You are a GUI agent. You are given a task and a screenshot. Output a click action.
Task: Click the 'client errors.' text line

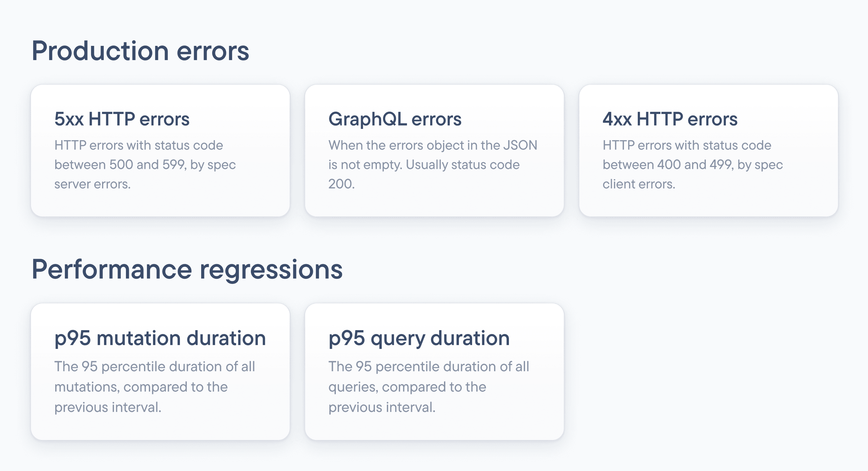(x=639, y=184)
